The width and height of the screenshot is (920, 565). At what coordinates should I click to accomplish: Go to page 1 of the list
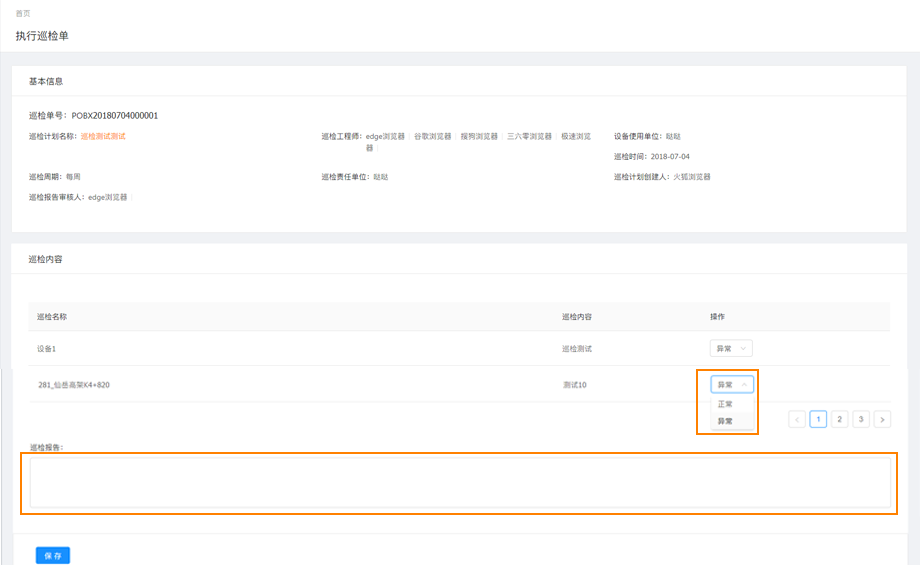pyautogui.click(x=818, y=419)
